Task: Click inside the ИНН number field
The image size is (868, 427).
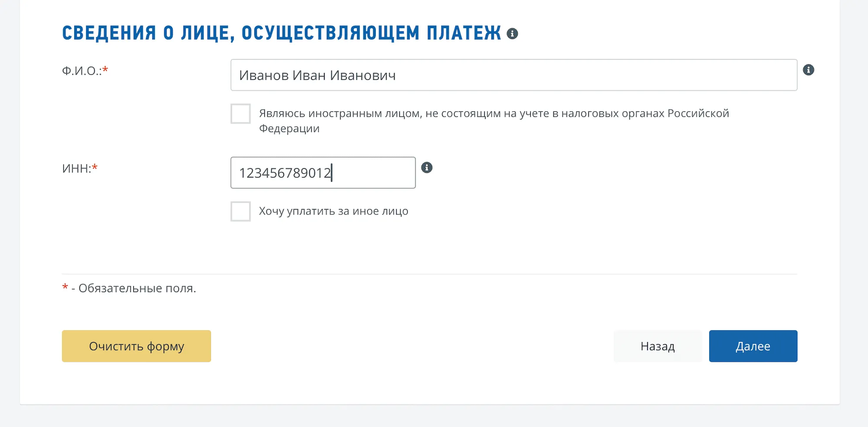Action: 323,173
